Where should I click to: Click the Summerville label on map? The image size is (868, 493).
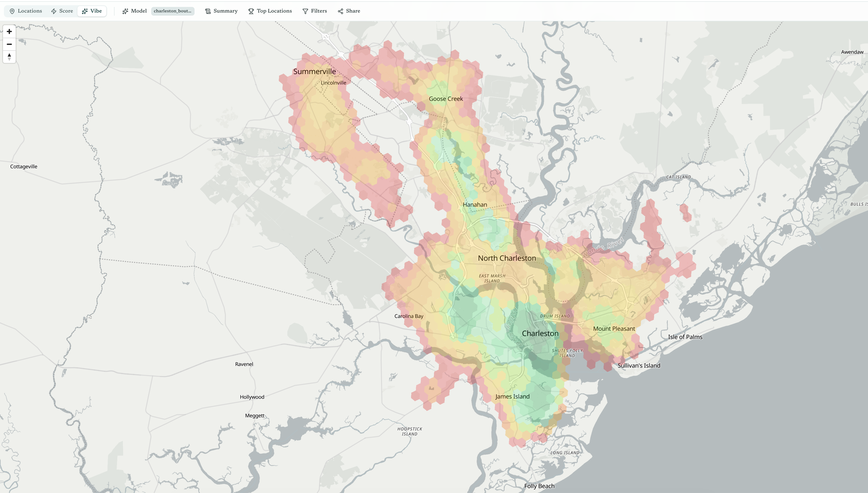click(x=314, y=71)
